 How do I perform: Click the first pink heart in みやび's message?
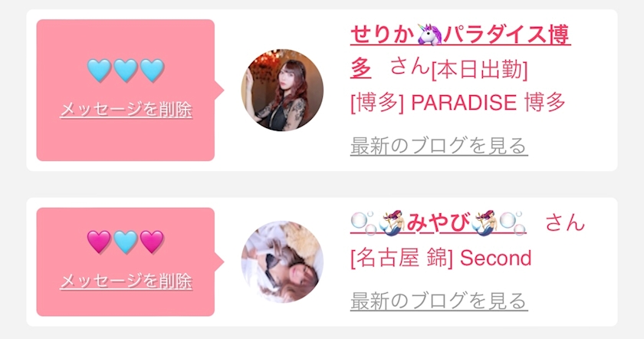[x=99, y=241]
